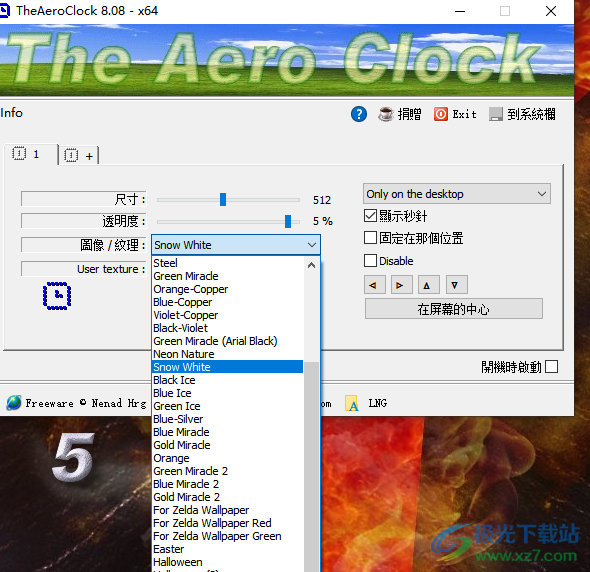Click the LNG language label
The image size is (590, 572).
pos(377,403)
